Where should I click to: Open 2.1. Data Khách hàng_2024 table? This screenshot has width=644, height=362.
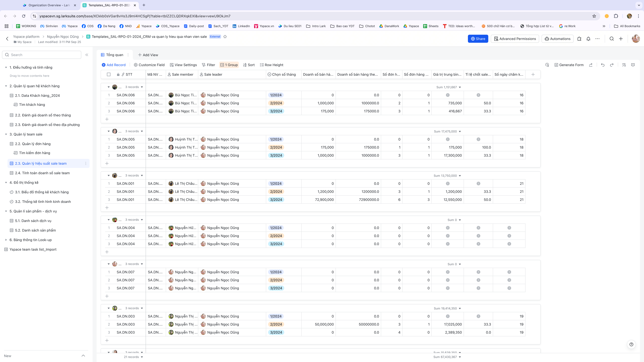tap(37, 95)
